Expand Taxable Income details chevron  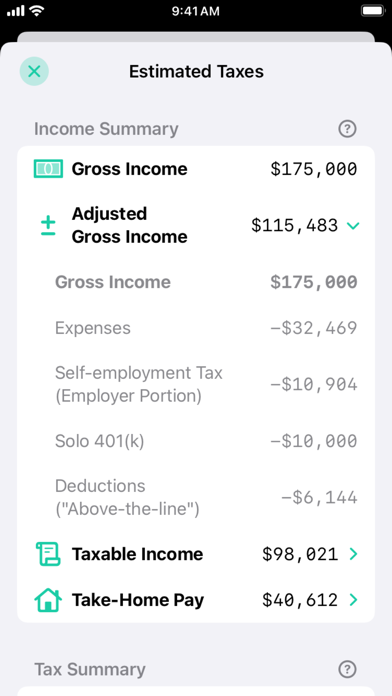(353, 554)
